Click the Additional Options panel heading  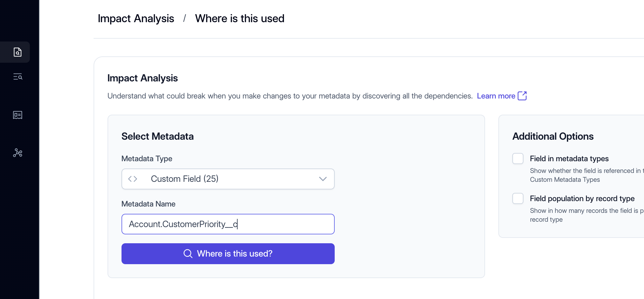tap(553, 137)
